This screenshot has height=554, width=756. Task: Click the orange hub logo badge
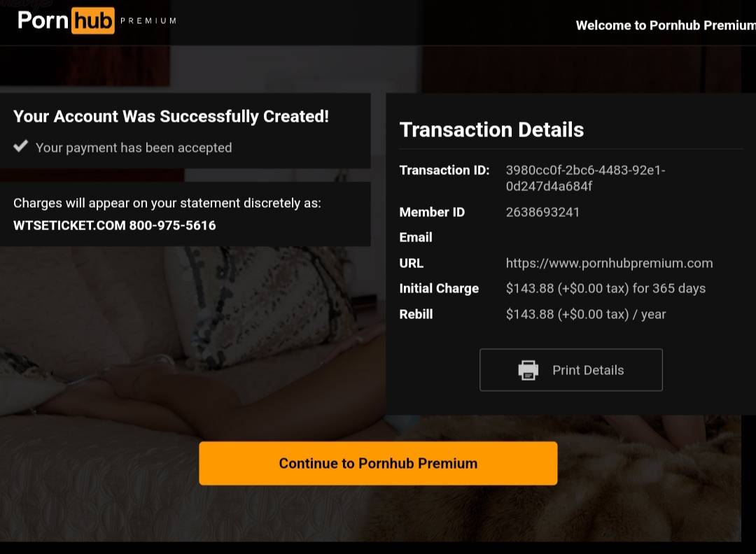point(93,21)
